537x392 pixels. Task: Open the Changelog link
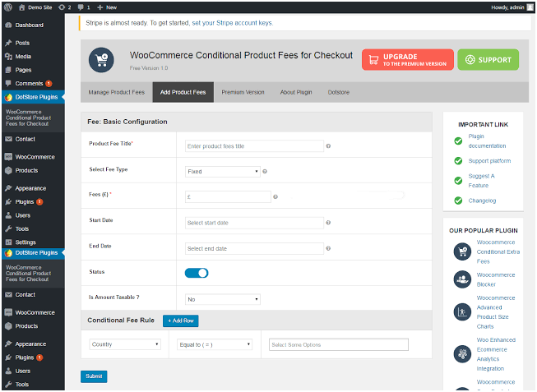tap(482, 201)
